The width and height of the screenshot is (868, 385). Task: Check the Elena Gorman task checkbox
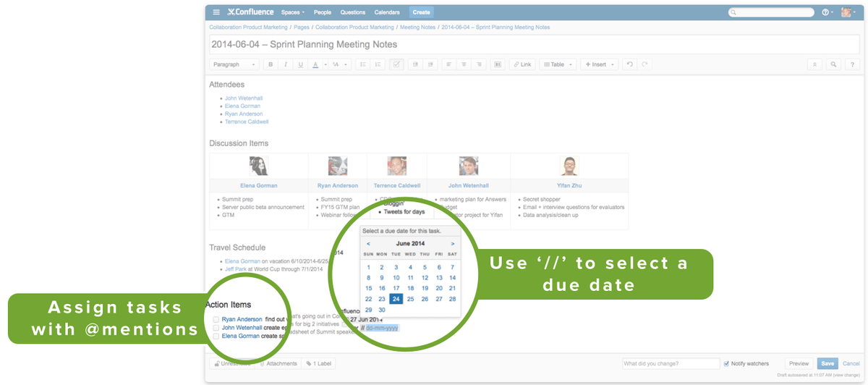216,337
